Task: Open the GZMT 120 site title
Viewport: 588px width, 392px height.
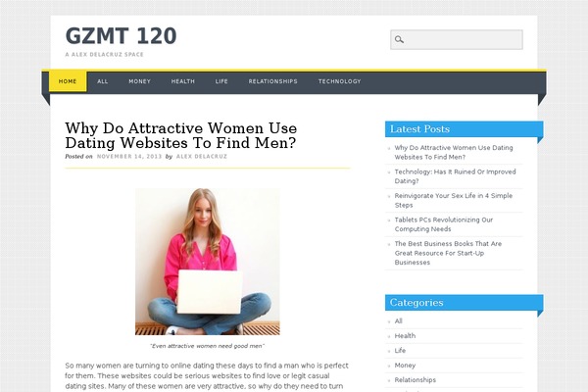Action: [x=121, y=36]
